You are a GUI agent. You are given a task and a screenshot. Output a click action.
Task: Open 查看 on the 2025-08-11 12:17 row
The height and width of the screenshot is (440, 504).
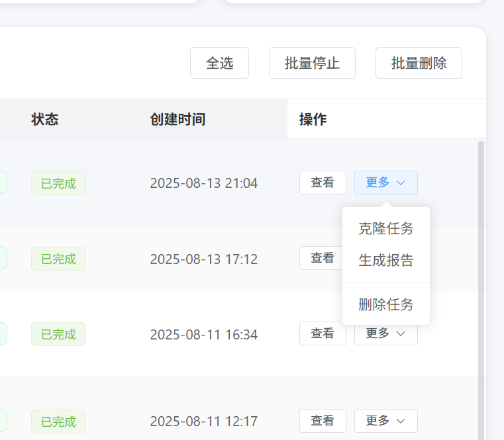323,420
